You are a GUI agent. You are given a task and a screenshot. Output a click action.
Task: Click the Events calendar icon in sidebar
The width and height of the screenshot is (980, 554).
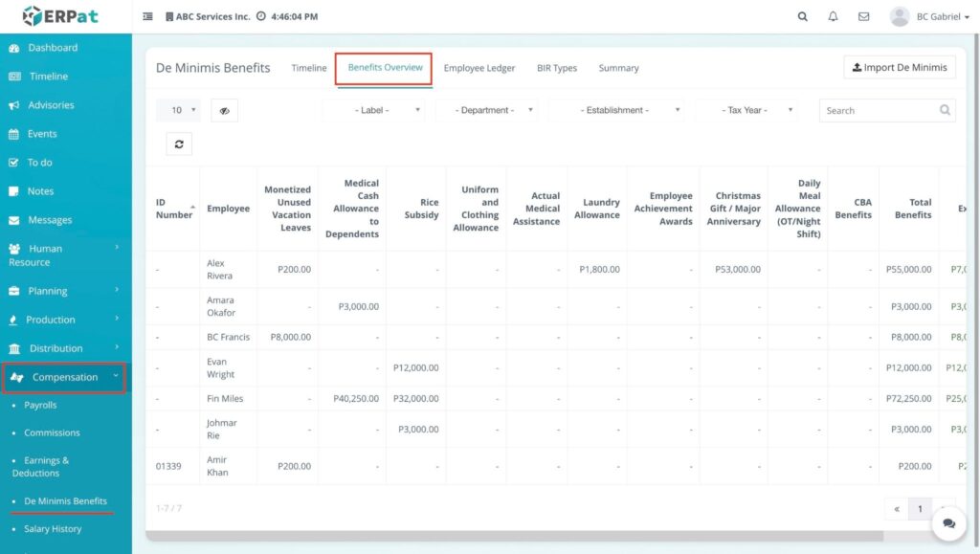[14, 134]
